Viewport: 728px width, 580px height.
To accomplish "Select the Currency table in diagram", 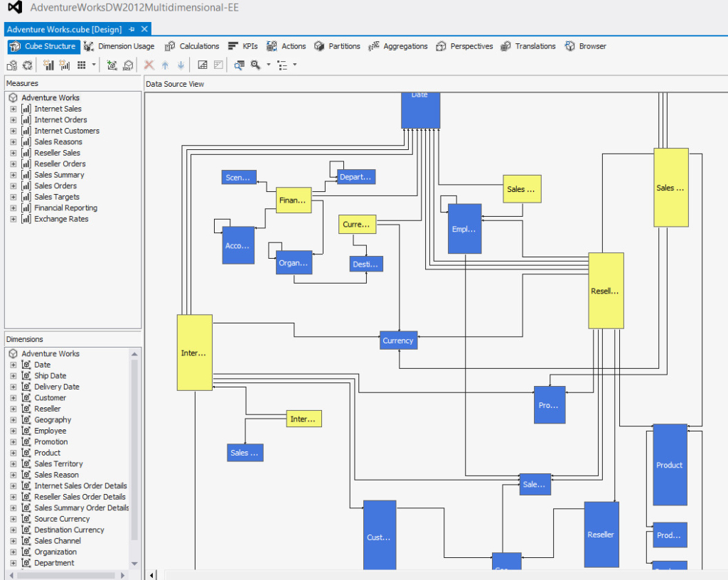I will pos(398,340).
